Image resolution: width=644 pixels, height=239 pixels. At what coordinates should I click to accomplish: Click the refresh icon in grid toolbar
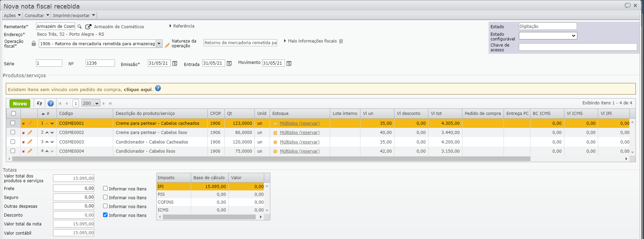tap(39, 103)
